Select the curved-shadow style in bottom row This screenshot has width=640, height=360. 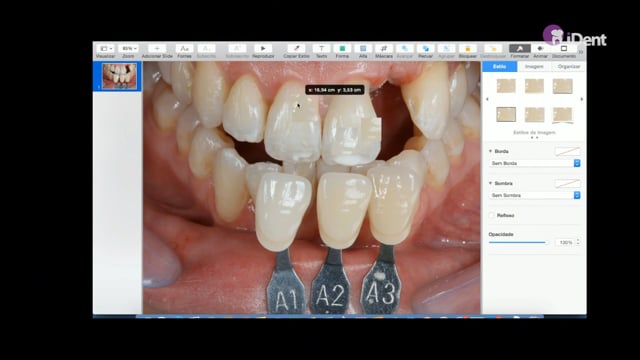(x=562, y=115)
